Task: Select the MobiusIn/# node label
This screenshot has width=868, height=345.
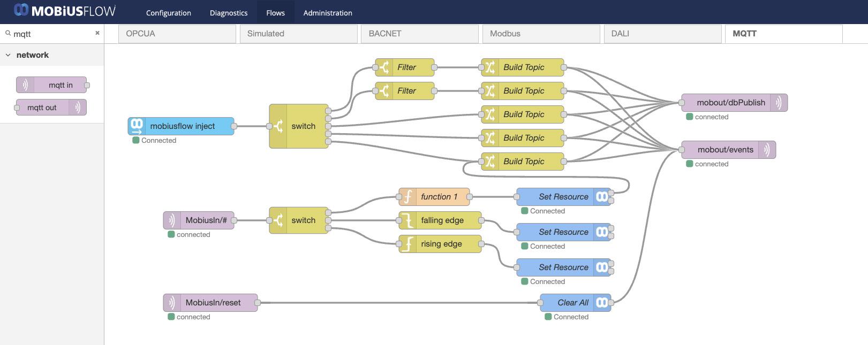Action: pos(206,220)
